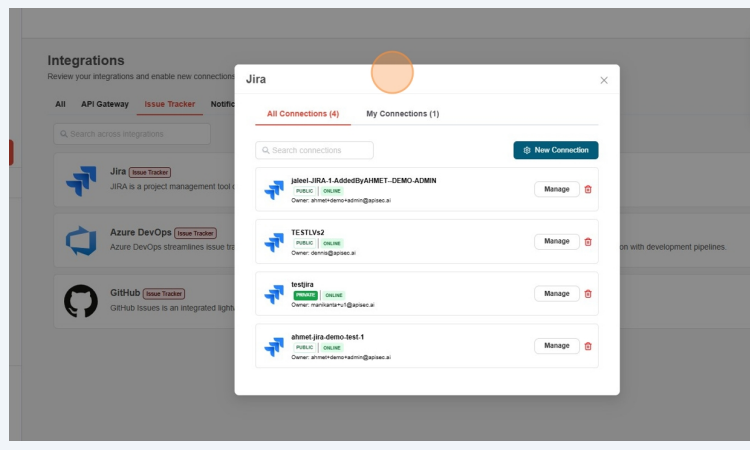This screenshot has height=450, width=750.
Task: Click the New Connection button
Action: tap(556, 150)
